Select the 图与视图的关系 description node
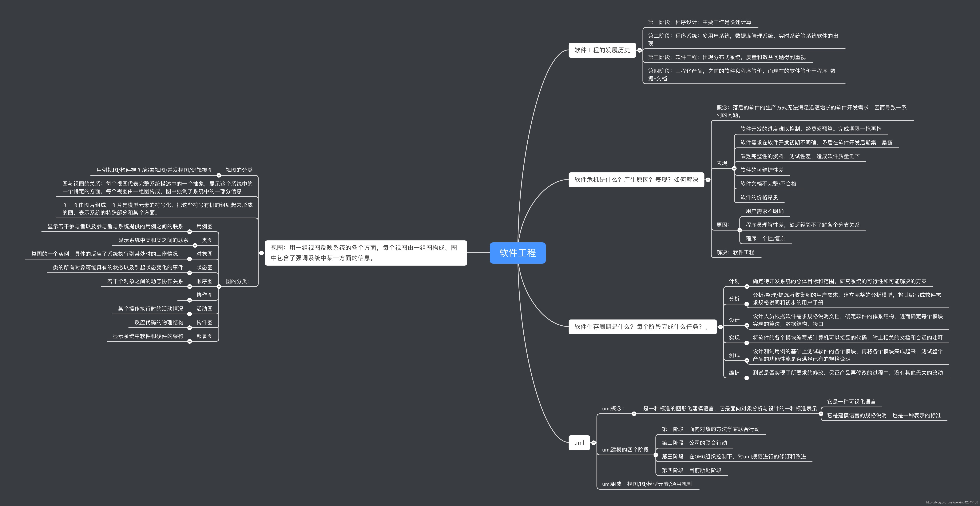Viewport: 980px width, 506px height. [x=157, y=187]
